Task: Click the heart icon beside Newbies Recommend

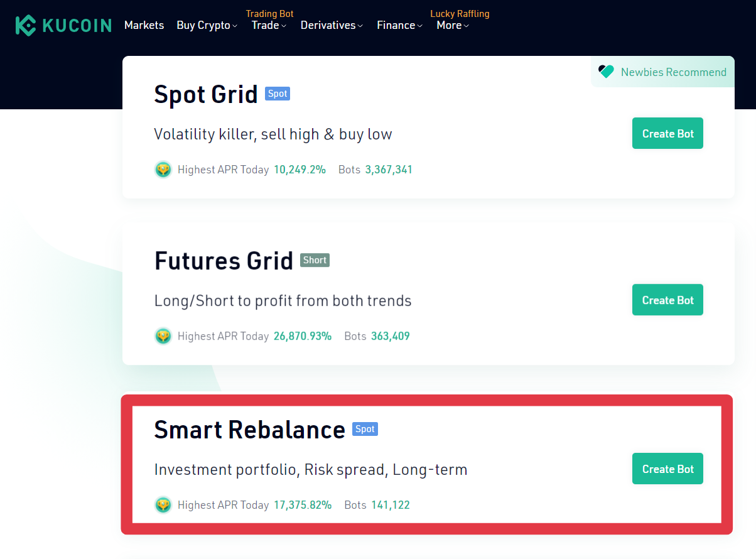Action: [606, 72]
